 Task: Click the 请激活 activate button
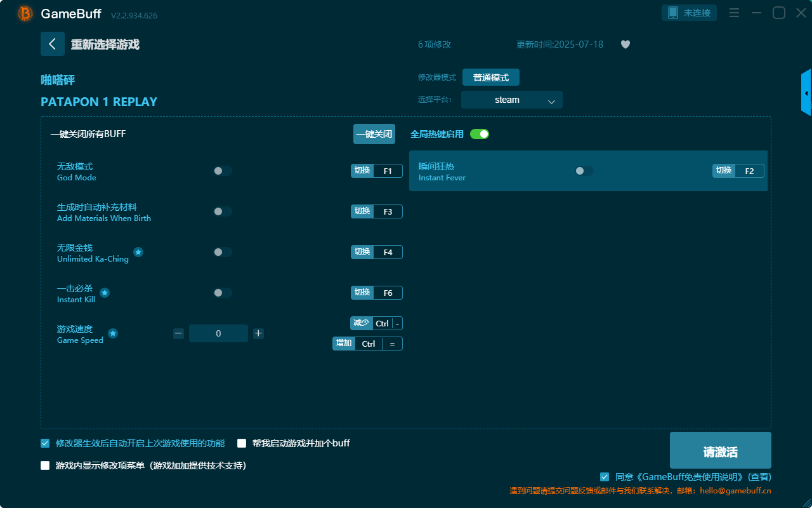pyautogui.click(x=720, y=451)
